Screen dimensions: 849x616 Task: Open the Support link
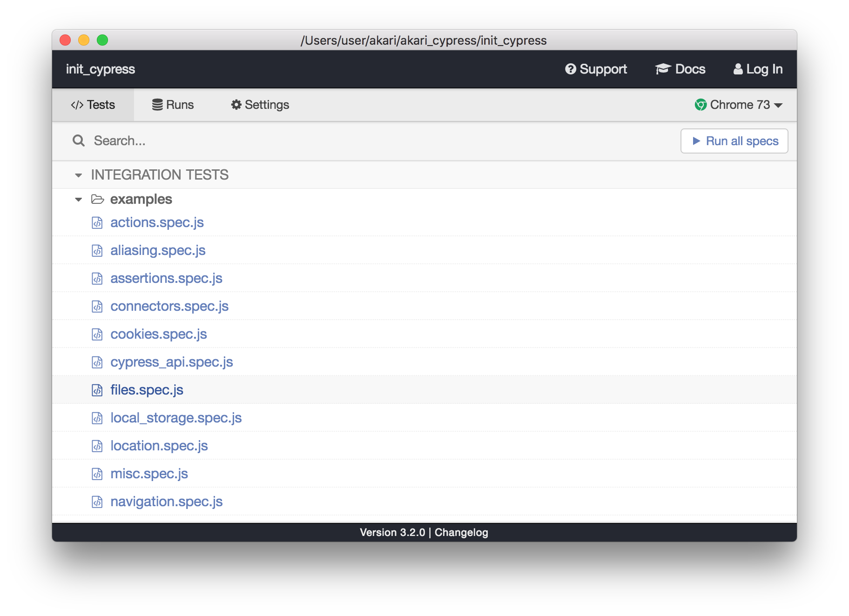[x=596, y=69]
